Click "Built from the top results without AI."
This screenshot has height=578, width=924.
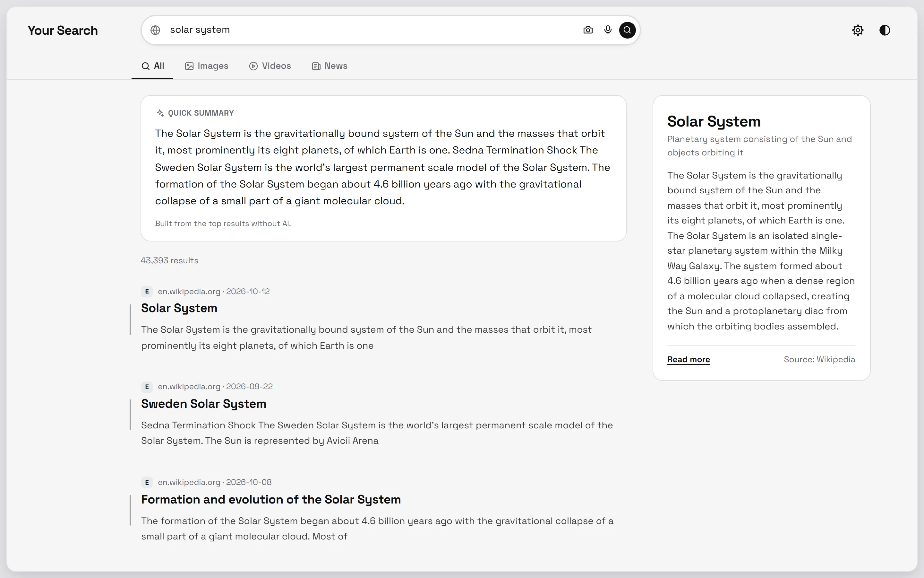223,223
